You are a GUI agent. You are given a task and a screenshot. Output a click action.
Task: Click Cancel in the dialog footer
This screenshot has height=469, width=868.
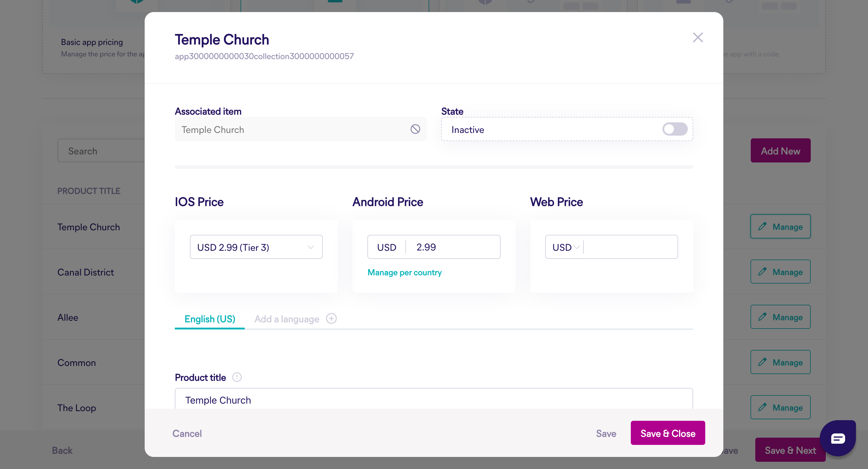[x=187, y=433]
